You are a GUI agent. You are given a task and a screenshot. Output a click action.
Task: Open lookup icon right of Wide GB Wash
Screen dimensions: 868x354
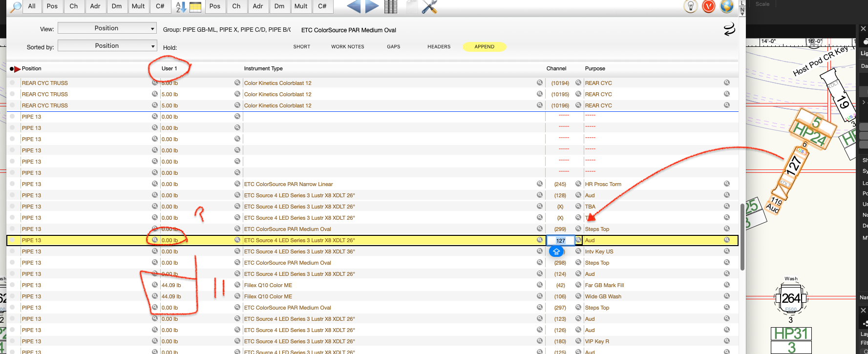(x=726, y=296)
